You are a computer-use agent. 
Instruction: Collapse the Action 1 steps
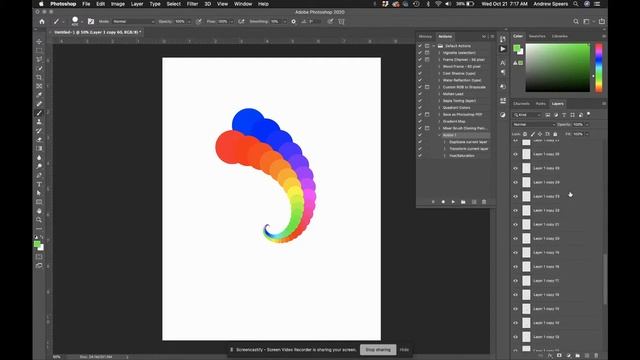click(439, 135)
